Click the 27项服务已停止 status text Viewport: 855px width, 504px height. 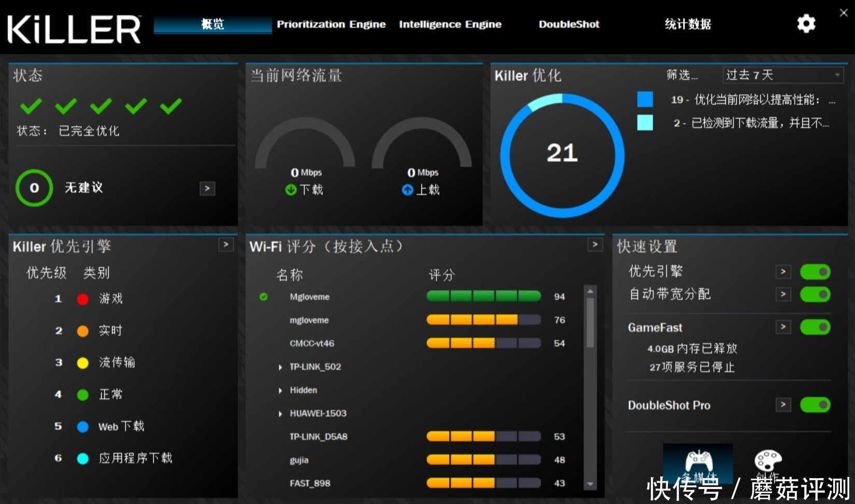tap(692, 367)
